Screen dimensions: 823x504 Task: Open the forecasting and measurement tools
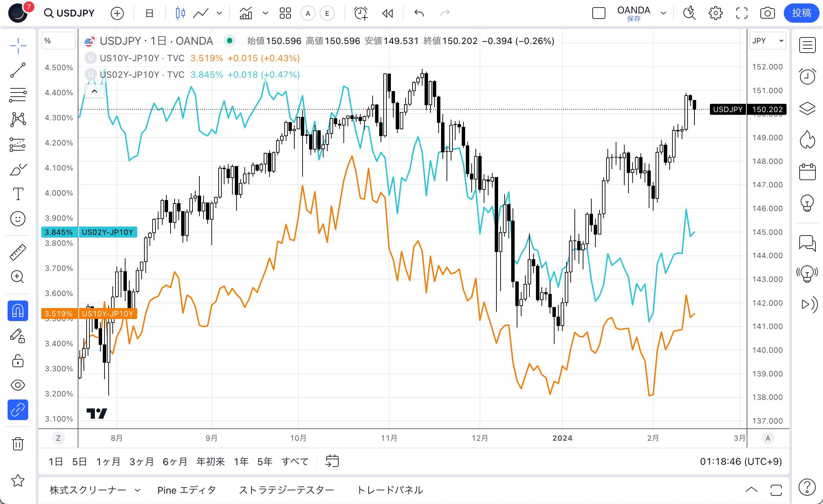tap(18, 145)
